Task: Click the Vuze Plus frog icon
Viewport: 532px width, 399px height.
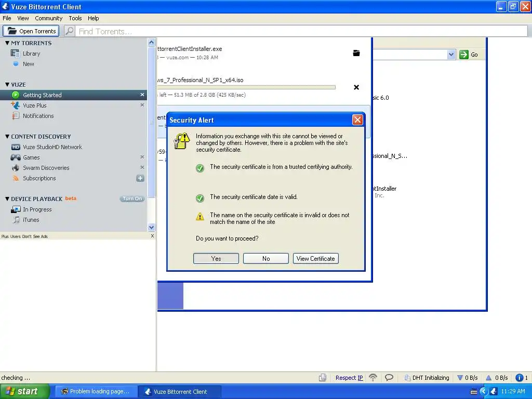Action: point(15,105)
